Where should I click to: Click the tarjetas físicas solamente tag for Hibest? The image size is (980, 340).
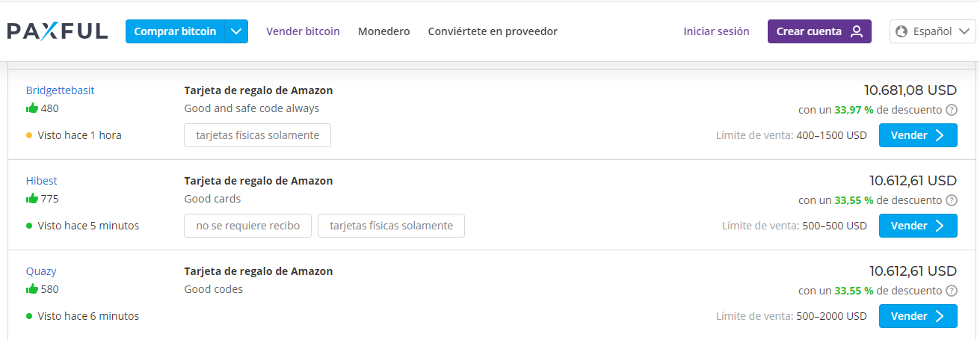pos(391,226)
